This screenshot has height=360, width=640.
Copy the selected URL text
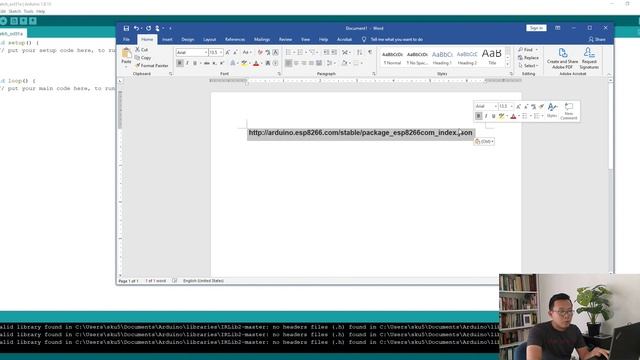pos(143,58)
